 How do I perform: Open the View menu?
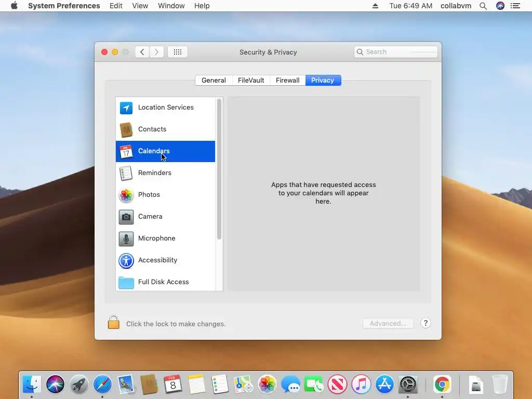click(140, 6)
